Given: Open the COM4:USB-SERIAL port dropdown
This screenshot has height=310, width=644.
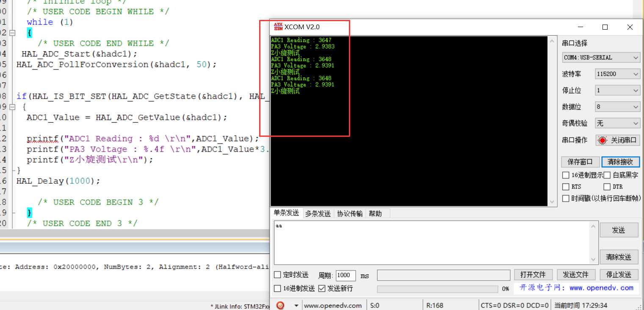Looking at the screenshot, I should coord(601,58).
